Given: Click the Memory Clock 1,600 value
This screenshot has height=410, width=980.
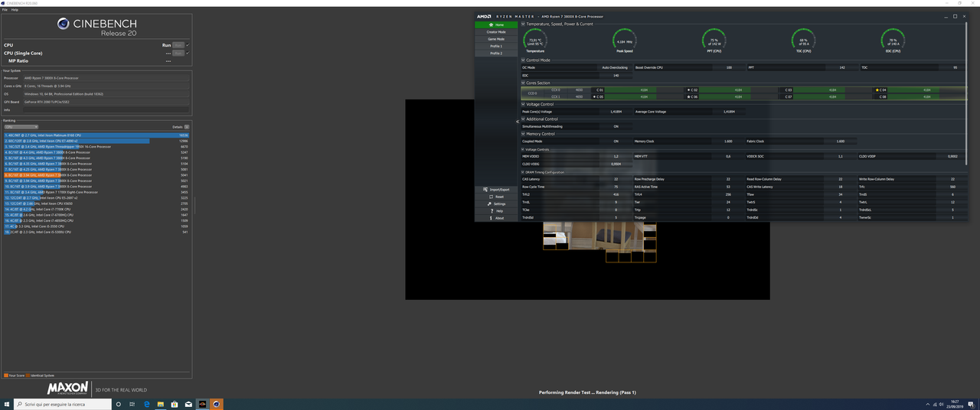Looking at the screenshot, I should pyautogui.click(x=727, y=141).
